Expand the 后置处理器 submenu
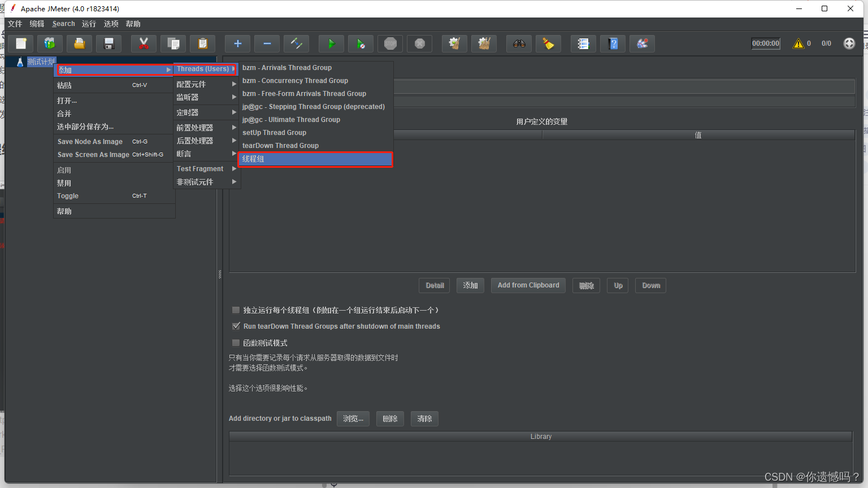Screen dimensions: 868x488 (x=207, y=141)
